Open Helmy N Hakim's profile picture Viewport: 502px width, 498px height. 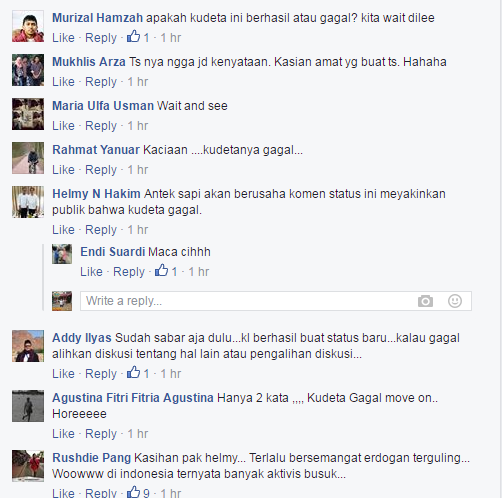tap(28, 202)
